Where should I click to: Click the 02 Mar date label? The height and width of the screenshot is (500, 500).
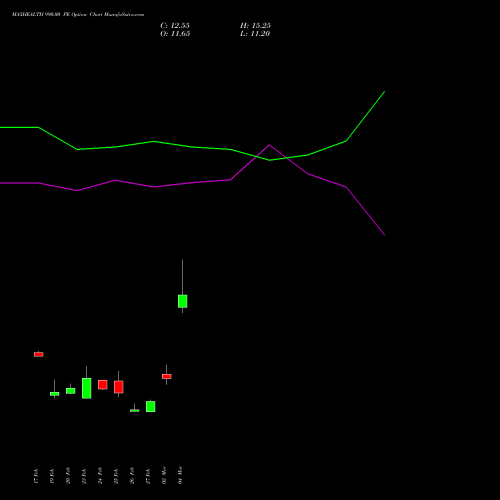[164, 476]
